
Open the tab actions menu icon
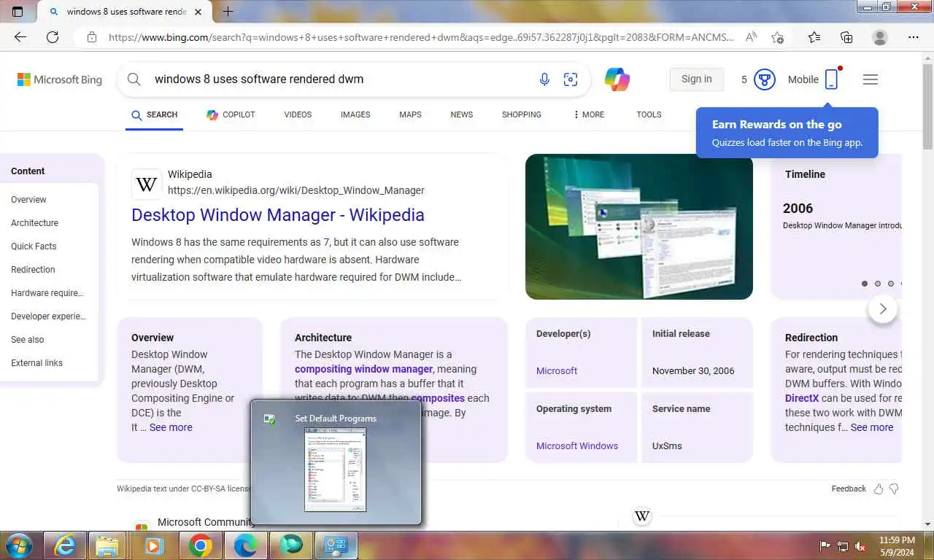[x=18, y=12]
